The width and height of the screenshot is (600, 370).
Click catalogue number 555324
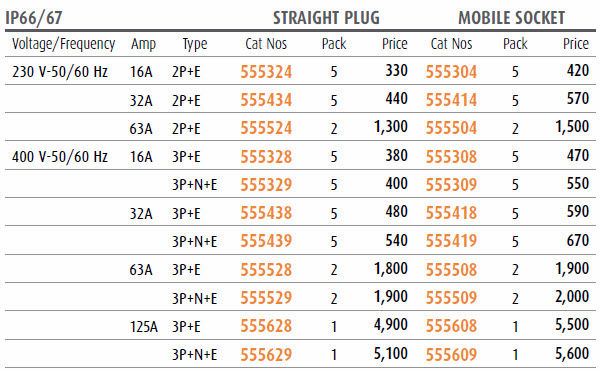coord(266,72)
